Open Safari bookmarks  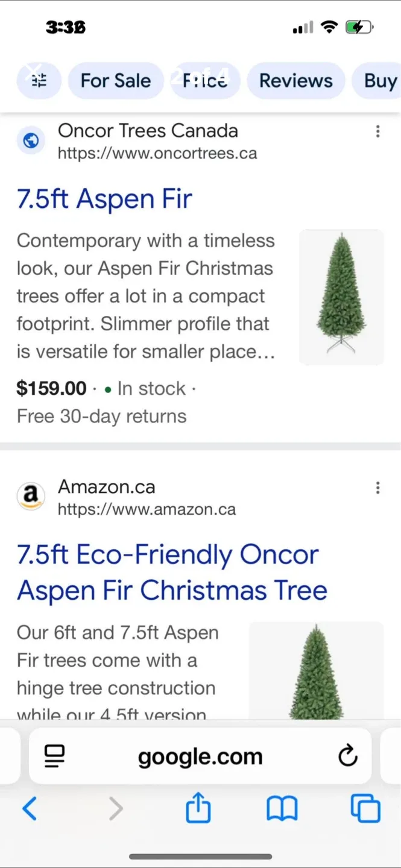pyautogui.click(x=282, y=809)
